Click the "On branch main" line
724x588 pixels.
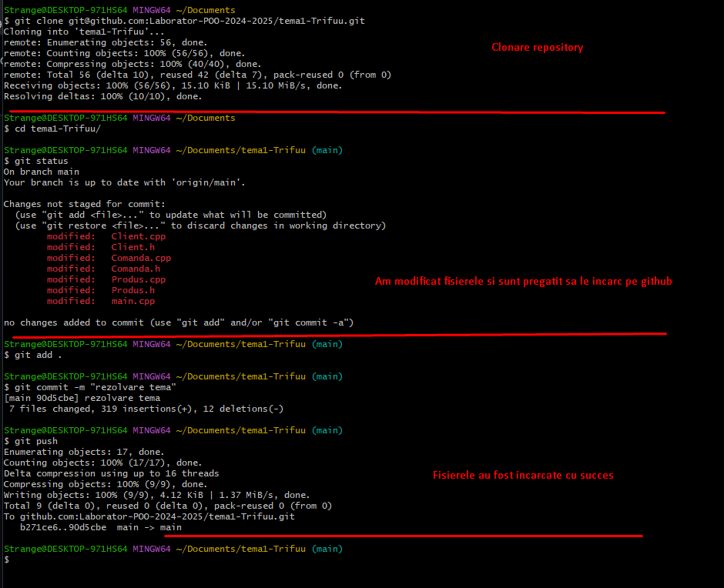coord(40,172)
